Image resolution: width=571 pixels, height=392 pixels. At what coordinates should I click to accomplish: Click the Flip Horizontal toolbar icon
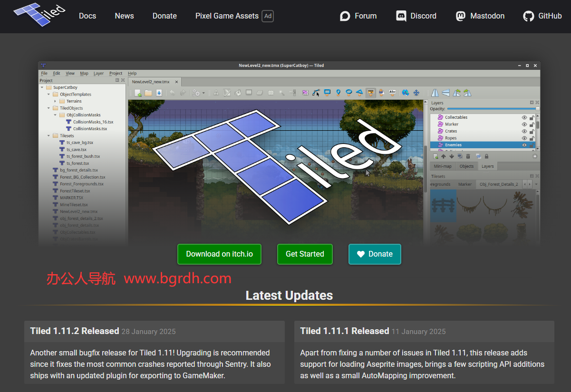(x=435, y=93)
